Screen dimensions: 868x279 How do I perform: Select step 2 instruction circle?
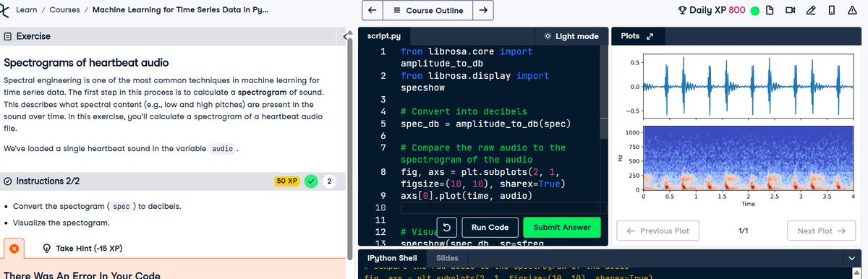tap(330, 181)
